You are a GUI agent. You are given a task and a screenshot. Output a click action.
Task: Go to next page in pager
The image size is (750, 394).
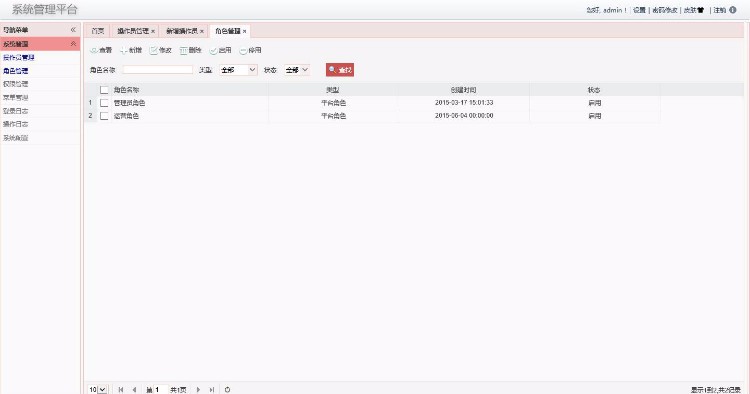(x=198, y=390)
